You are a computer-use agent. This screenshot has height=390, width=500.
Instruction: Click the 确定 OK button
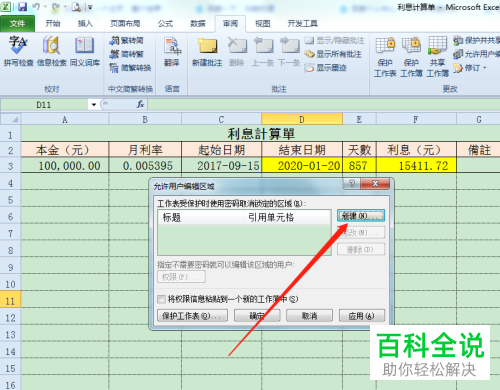click(x=257, y=316)
